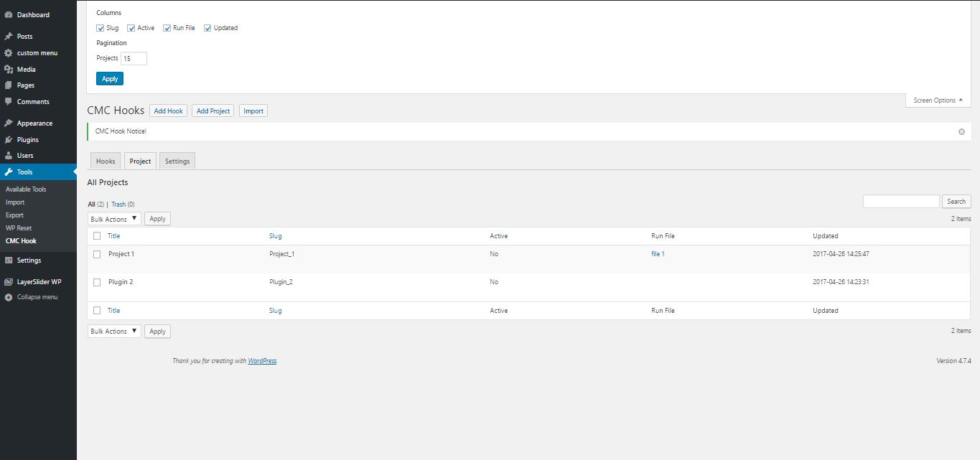Click the 2017-04-26 14:23:31 updated value
This screenshot has height=460, width=980.
tap(841, 282)
